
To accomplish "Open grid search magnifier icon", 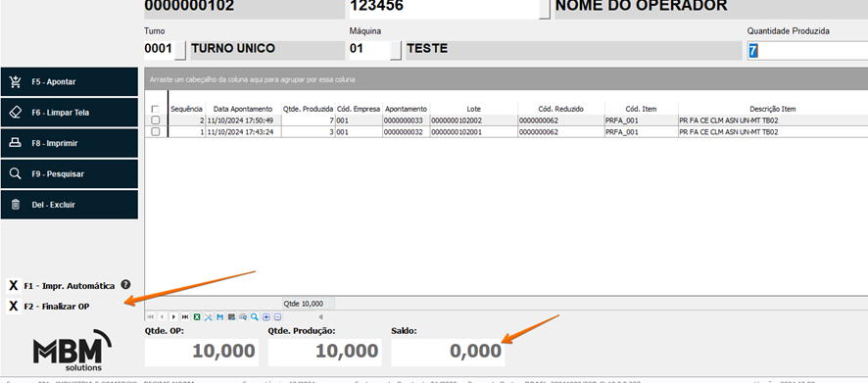I will point(255,317).
